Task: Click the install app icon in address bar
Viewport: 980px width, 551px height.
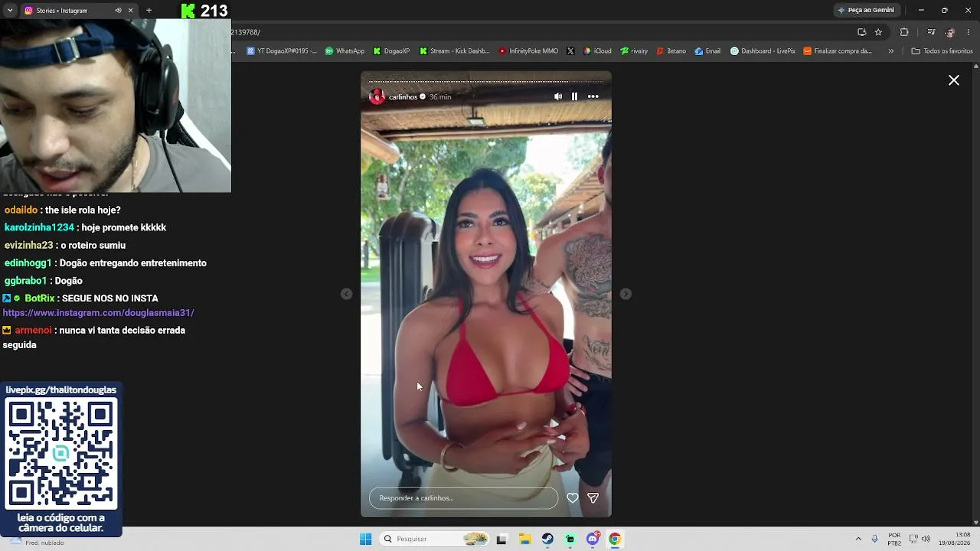Action: 861,32
